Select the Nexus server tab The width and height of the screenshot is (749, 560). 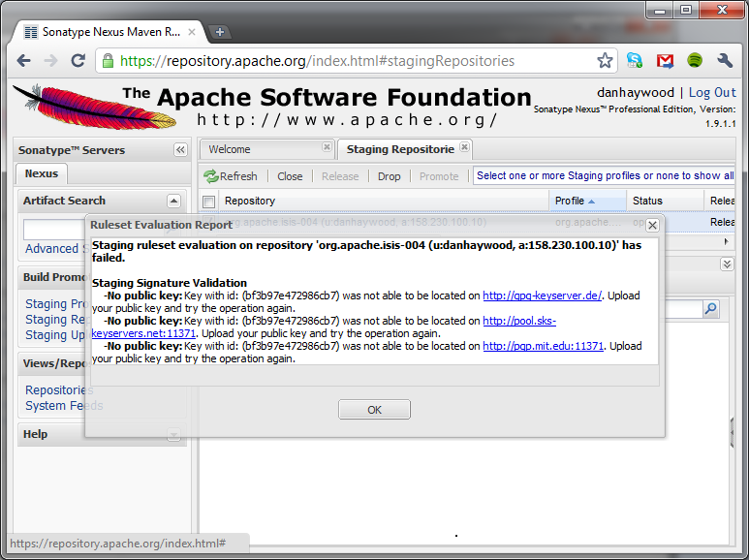[x=41, y=173]
